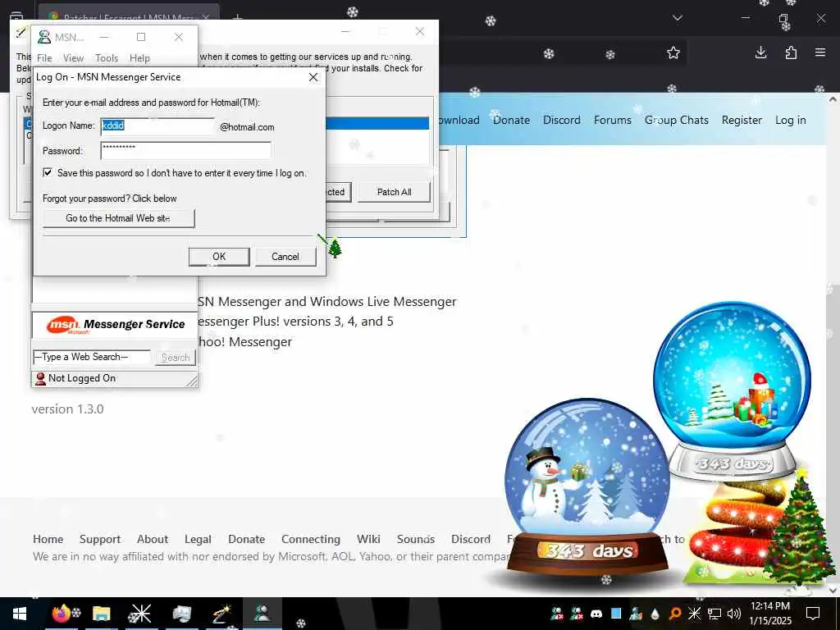
Task: Open Discord in the top navigation bar
Action: pos(561,120)
